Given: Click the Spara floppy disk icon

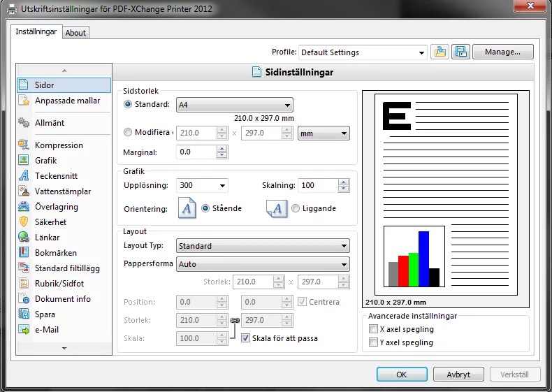Looking at the screenshot, I should tap(24, 314).
